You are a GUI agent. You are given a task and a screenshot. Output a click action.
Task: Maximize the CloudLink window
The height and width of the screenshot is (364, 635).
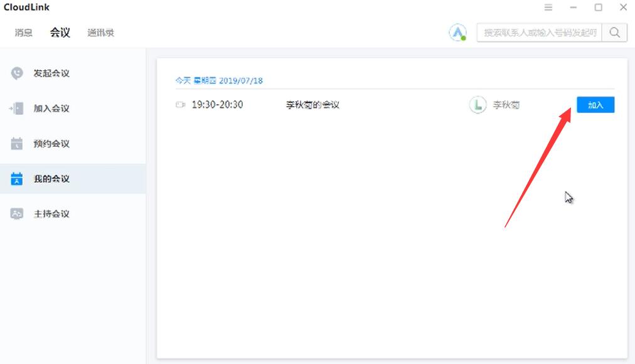[598, 8]
